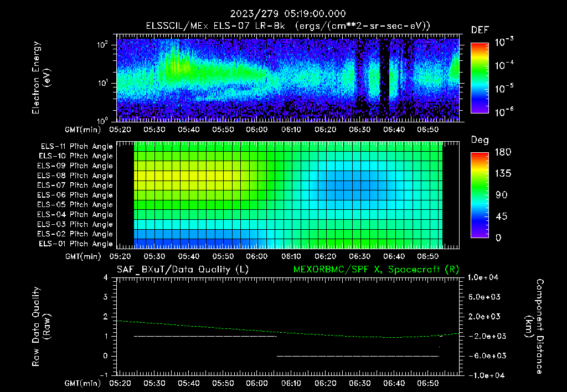Click the 90 value on the Deg scale
This screenshot has width=567, height=392.
502,195
